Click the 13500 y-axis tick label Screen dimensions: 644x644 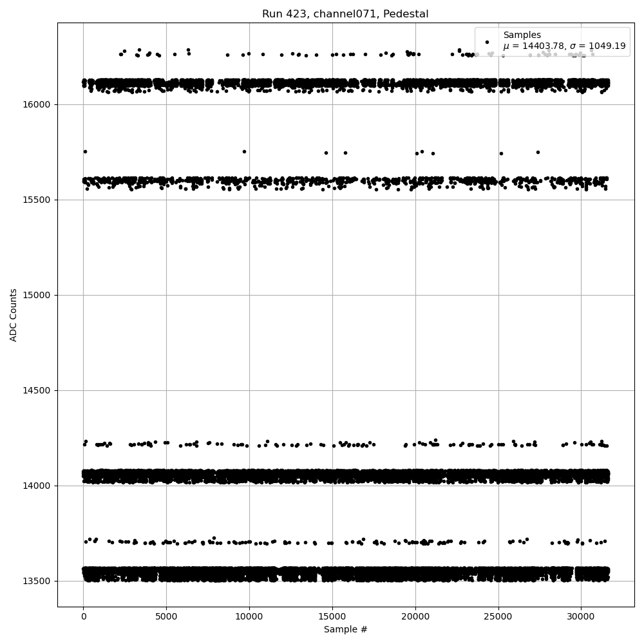[38, 581]
